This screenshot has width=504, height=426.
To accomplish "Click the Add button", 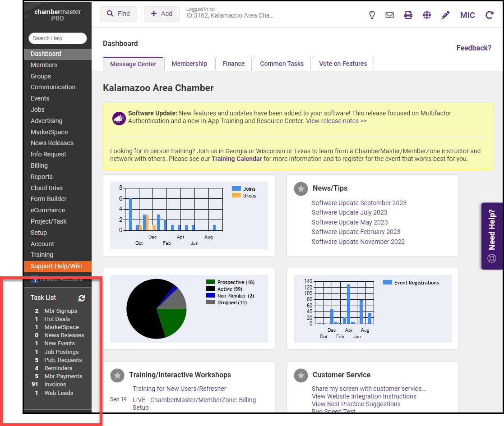I will click(x=162, y=14).
